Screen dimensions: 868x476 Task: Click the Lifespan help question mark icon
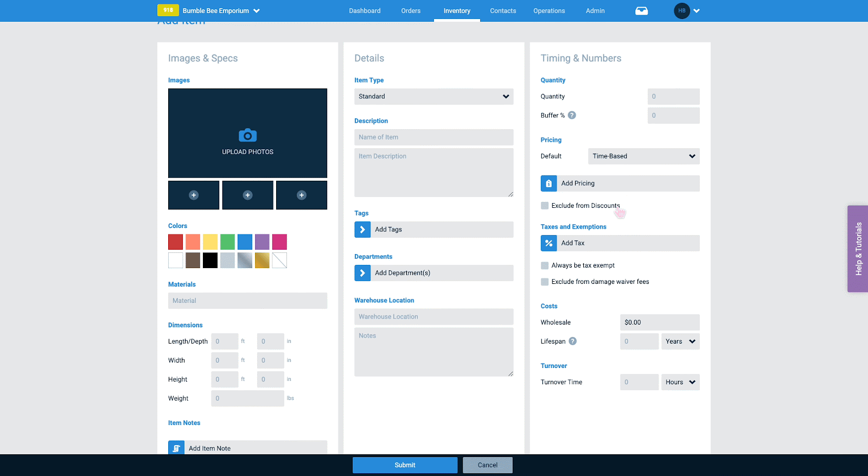(572, 341)
